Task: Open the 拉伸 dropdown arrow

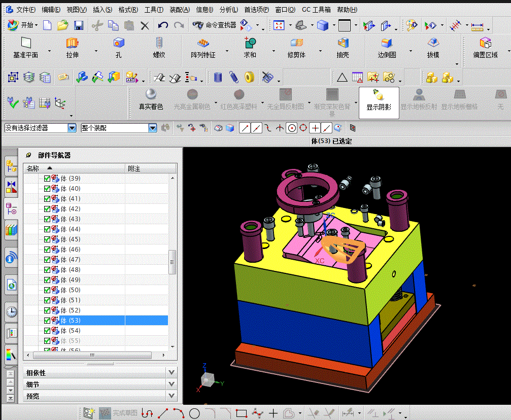Action: [x=96, y=51]
